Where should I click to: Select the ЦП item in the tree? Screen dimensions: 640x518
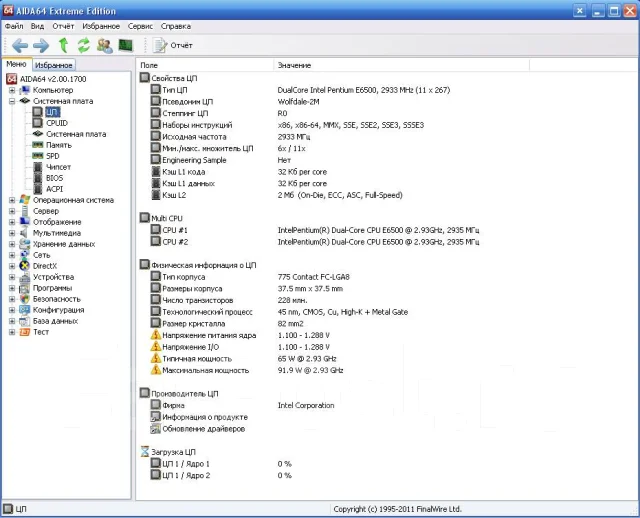pyautogui.click(x=53, y=112)
